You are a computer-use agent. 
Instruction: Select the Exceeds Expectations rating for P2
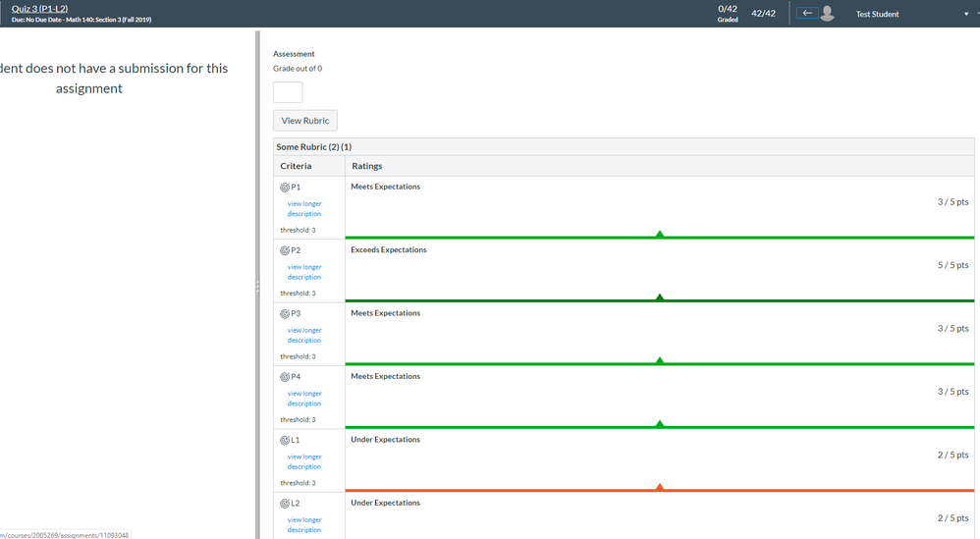[x=389, y=250]
